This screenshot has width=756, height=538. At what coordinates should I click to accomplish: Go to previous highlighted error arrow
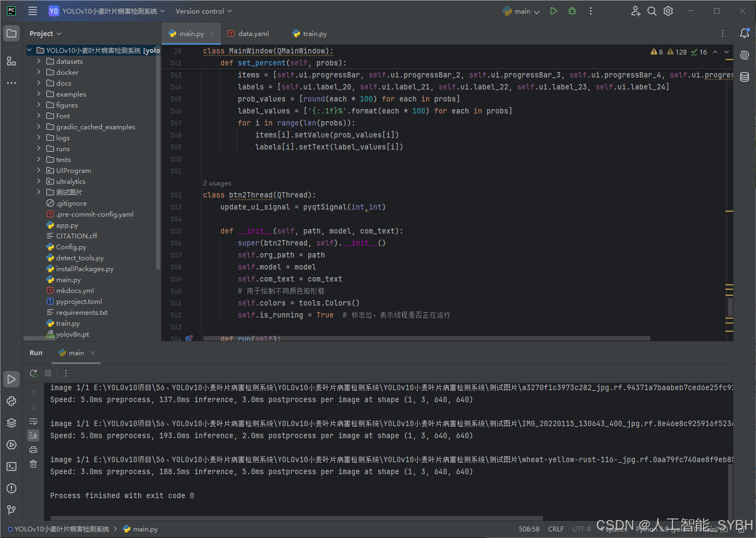pyautogui.click(x=715, y=52)
